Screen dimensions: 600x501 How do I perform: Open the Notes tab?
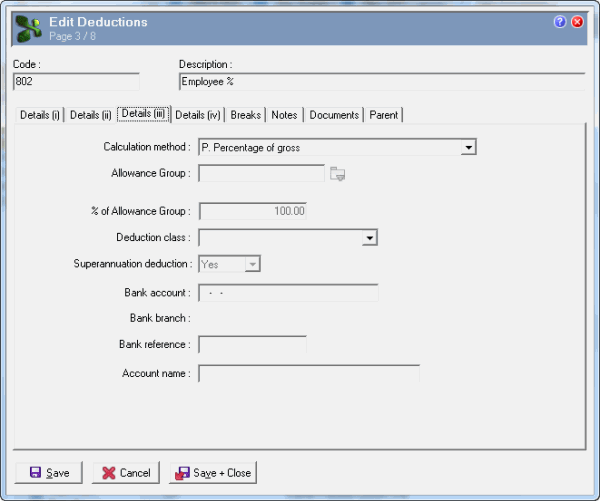[x=284, y=115]
